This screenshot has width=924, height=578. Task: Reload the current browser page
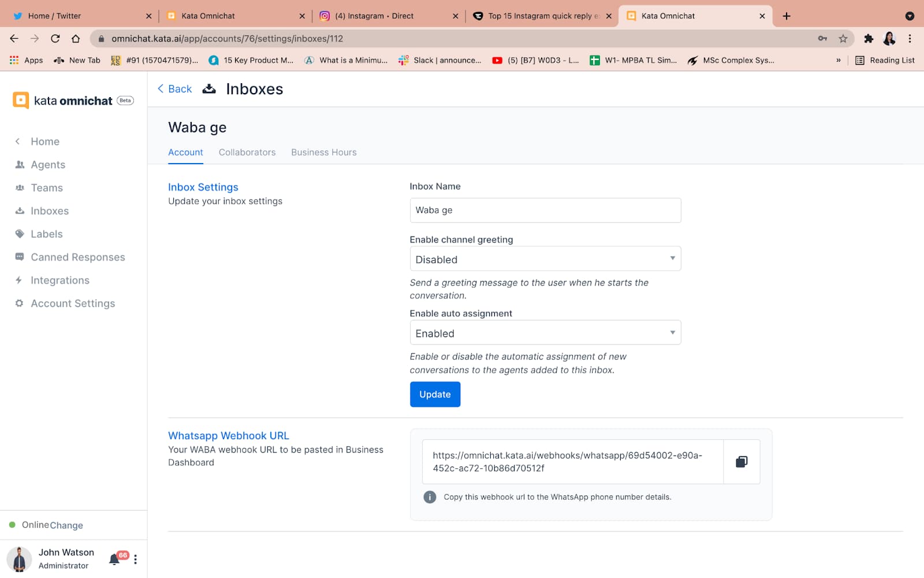pos(55,39)
